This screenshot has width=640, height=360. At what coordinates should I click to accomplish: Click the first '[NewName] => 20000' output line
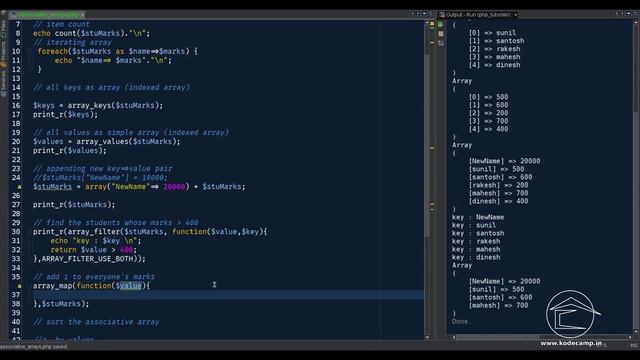click(x=504, y=161)
